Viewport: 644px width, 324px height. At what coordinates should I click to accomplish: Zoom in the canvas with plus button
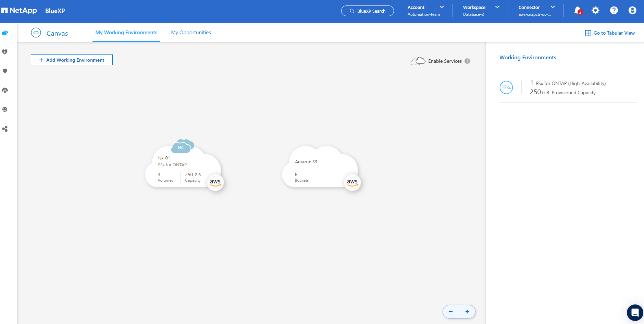point(467,312)
